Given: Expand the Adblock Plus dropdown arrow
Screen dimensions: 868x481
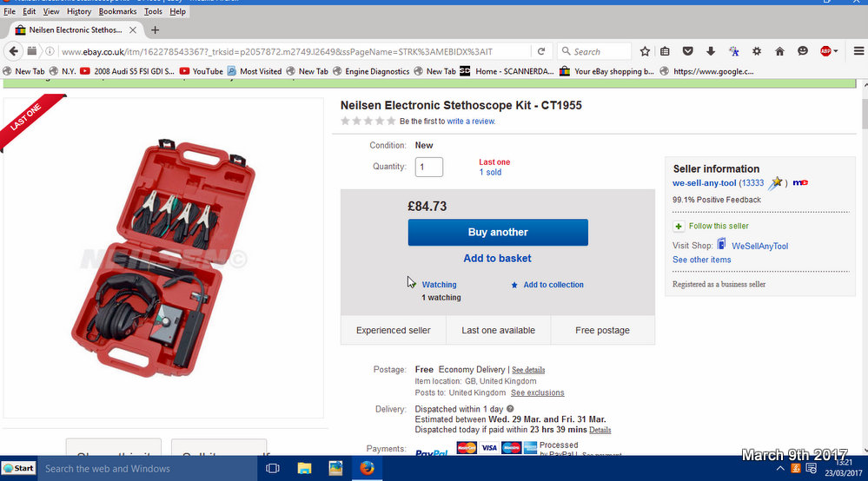Looking at the screenshot, I should [x=836, y=51].
